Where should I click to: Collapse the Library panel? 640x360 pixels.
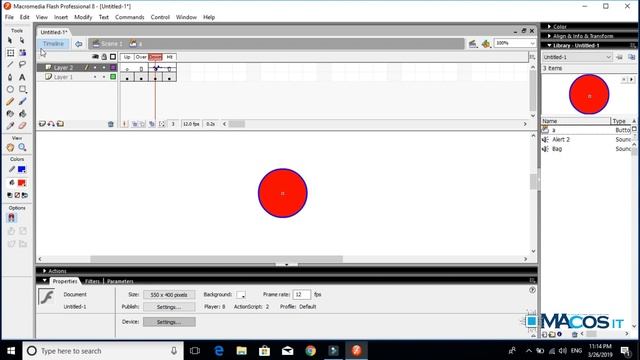pos(549,45)
